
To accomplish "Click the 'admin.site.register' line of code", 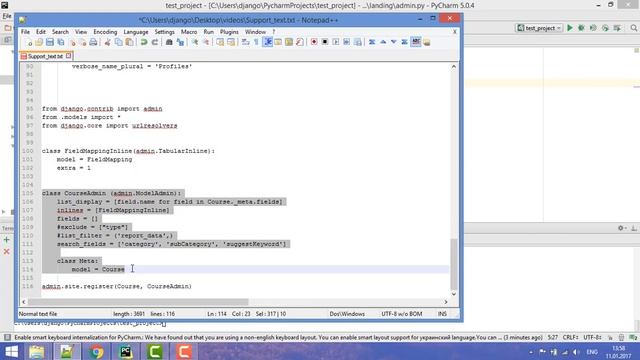I will tap(117, 287).
